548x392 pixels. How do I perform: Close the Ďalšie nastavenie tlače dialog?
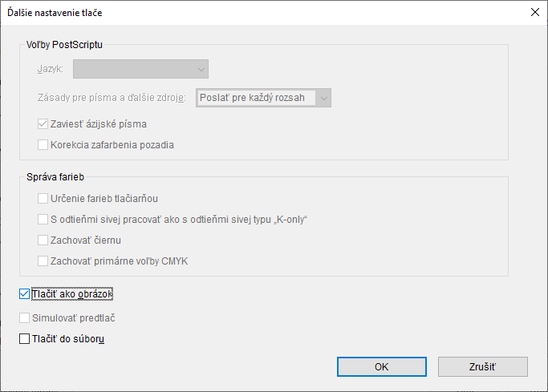click(x=534, y=12)
